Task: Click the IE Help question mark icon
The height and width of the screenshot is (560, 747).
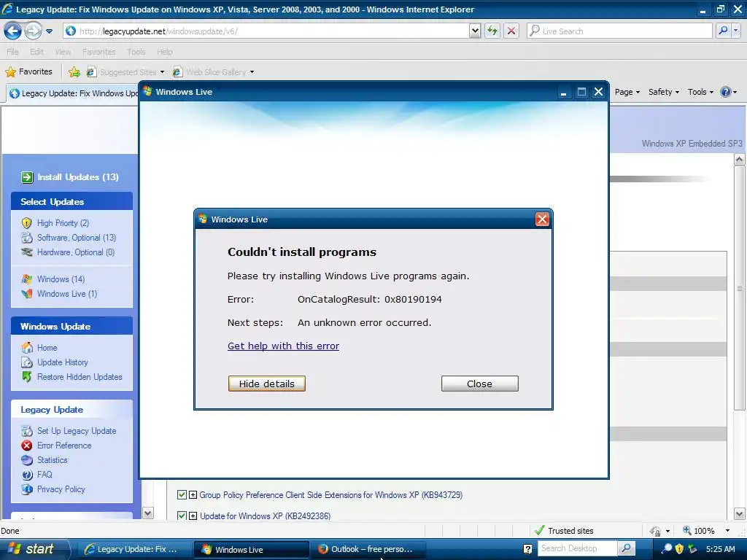Action: 726,92
